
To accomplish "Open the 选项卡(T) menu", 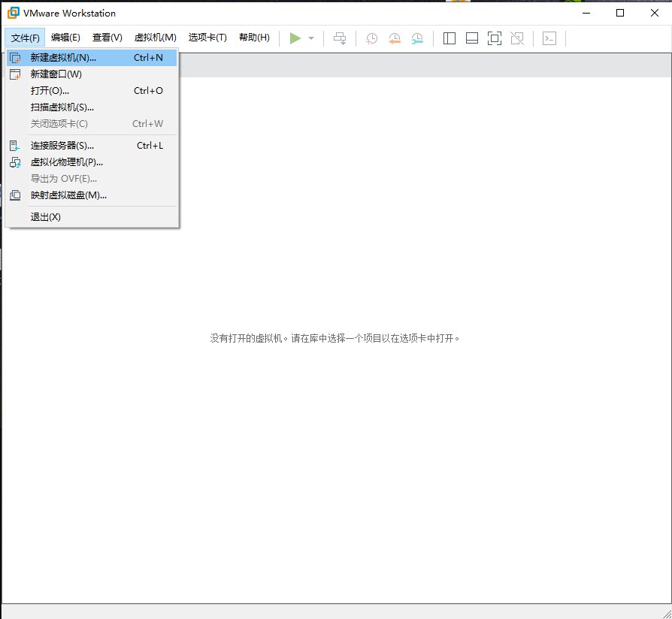I will (207, 38).
